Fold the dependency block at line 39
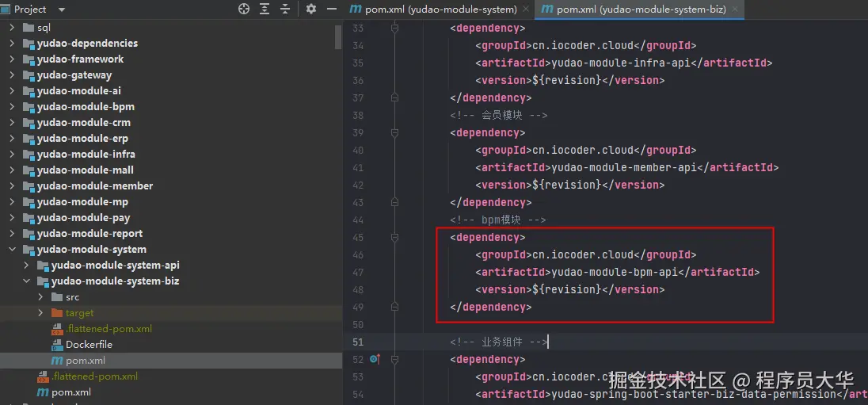The image size is (868, 405). point(394,133)
